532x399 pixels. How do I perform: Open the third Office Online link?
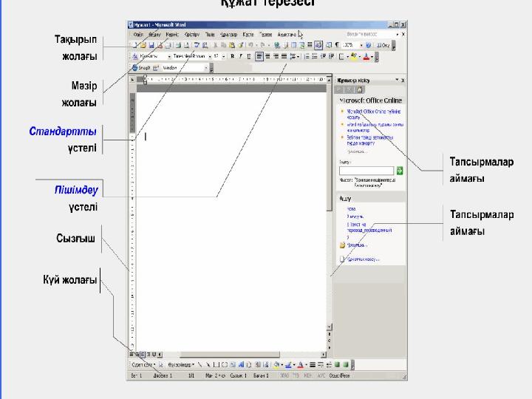point(370,140)
